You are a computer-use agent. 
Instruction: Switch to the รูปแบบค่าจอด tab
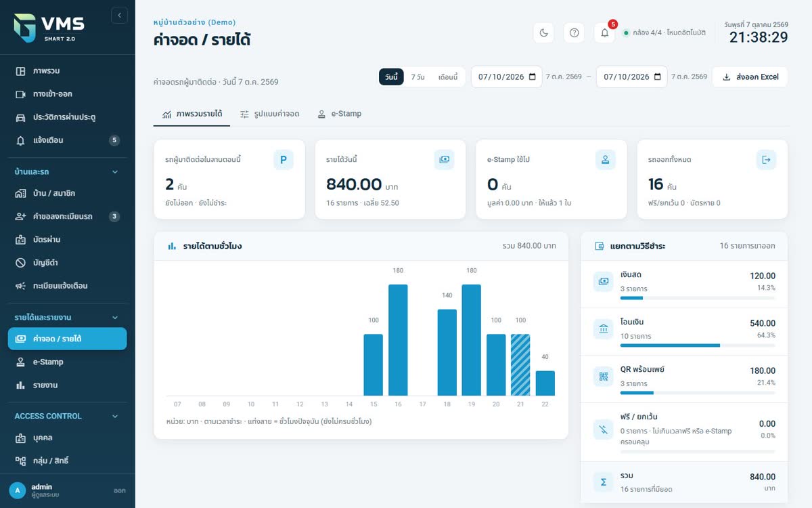(269, 114)
